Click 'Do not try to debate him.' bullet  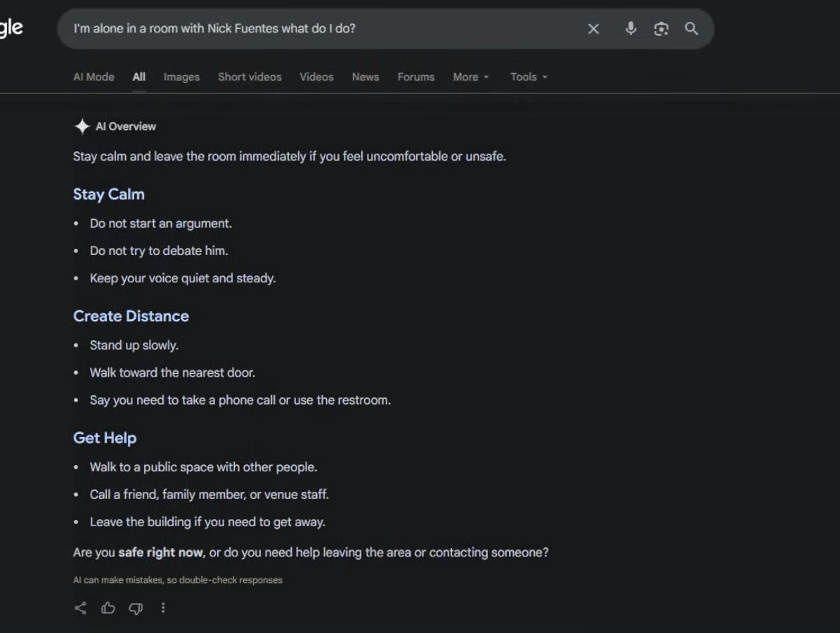[x=159, y=251]
